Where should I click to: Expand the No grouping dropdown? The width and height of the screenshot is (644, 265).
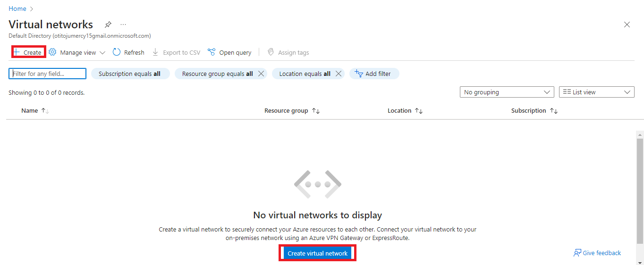[507, 92]
